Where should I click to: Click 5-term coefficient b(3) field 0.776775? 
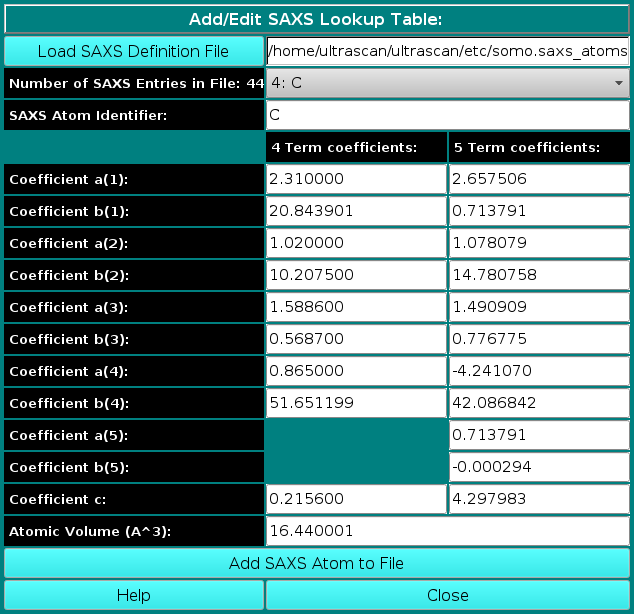pos(538,339)
